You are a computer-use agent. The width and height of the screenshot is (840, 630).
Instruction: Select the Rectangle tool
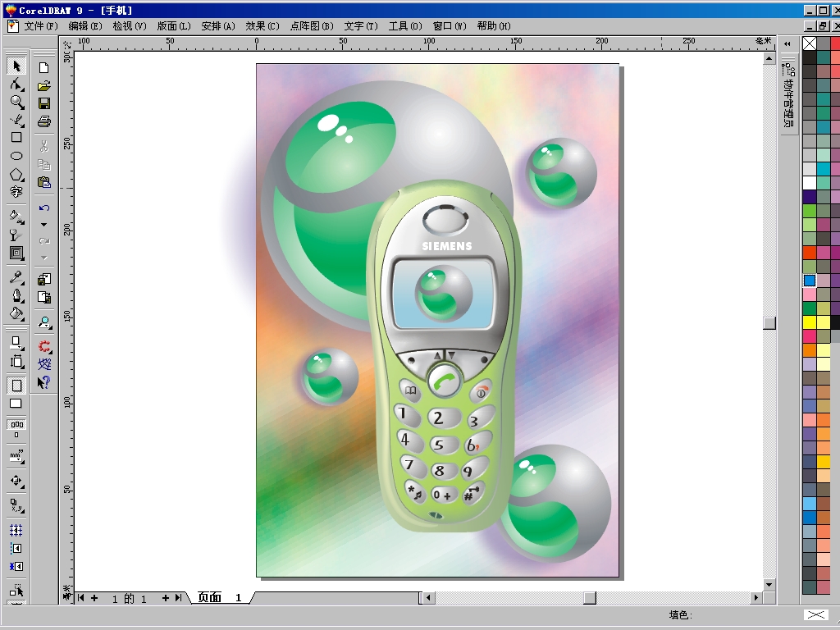(16, 138)
